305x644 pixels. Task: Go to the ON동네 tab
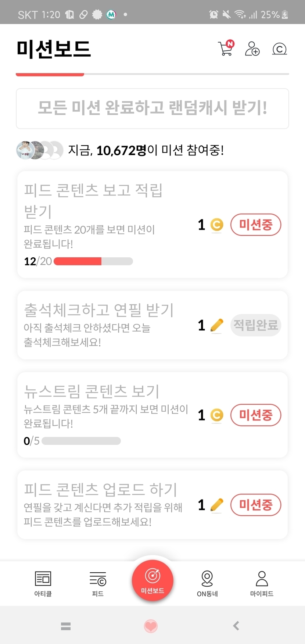pyautogui.click(x=207, y=583)
